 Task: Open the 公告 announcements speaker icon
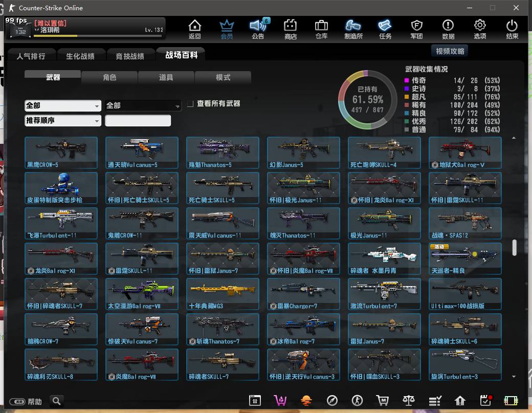pos(258,29)
